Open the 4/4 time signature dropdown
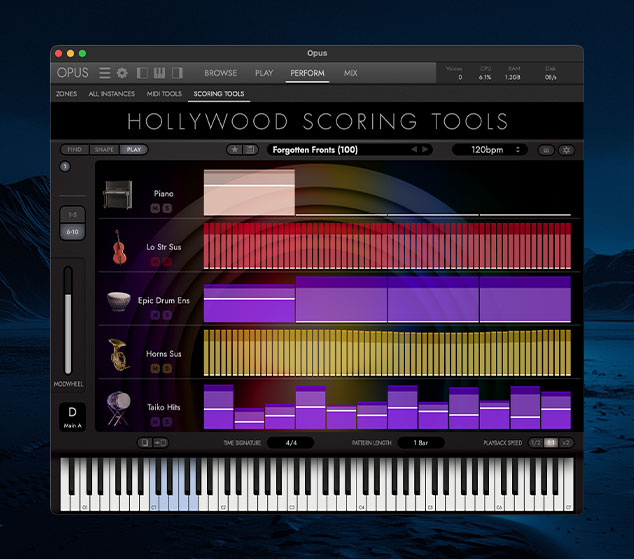The image size is (634, 559). pos(291,443)
